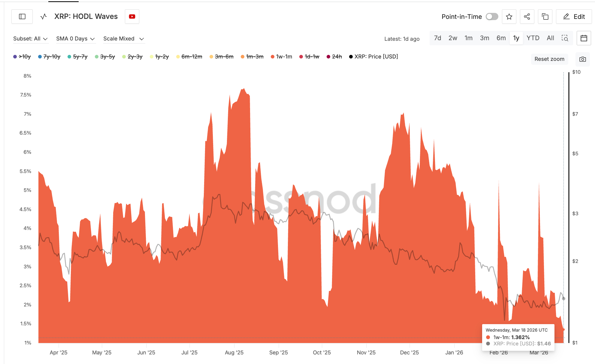This screenshot has width=595, height=364.
Task: Click the metrics waveform icon beside the title
Action: [44, 16]
